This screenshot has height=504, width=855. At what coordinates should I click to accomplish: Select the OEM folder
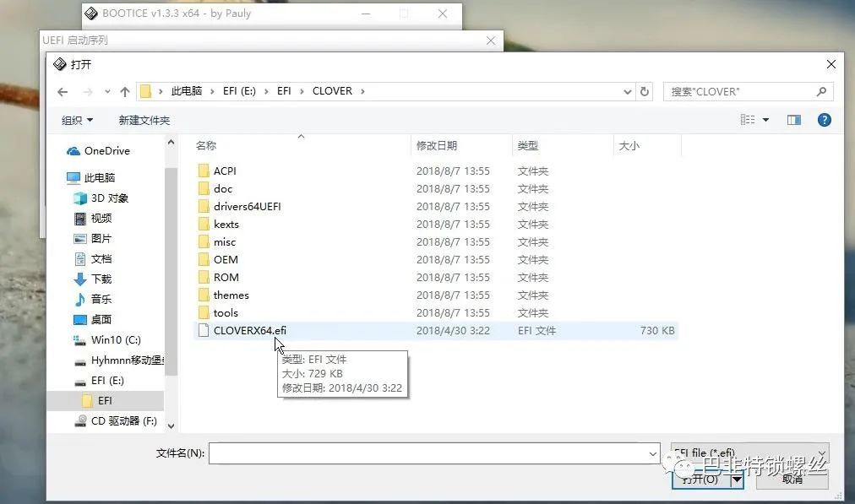tap(436, 259)
